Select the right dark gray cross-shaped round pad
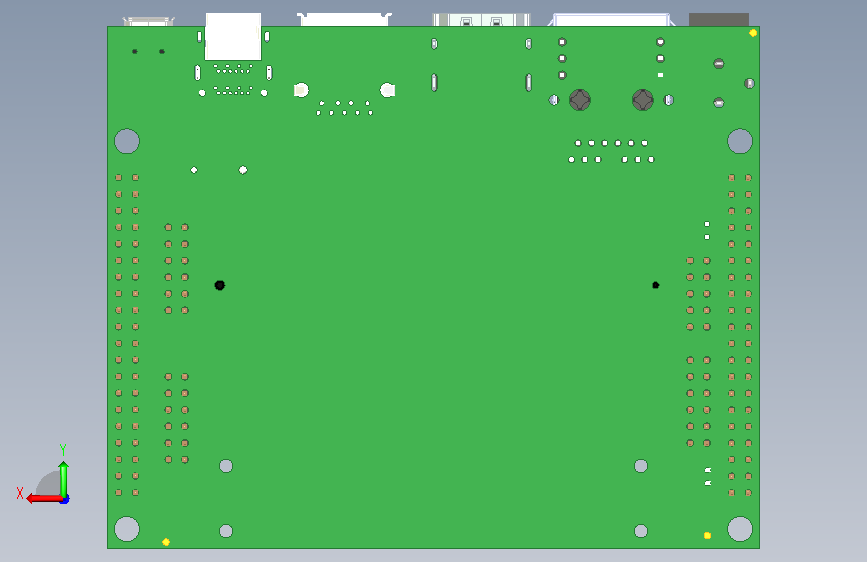The height and width of the screenshot is (562, 867). click(643, 100)
